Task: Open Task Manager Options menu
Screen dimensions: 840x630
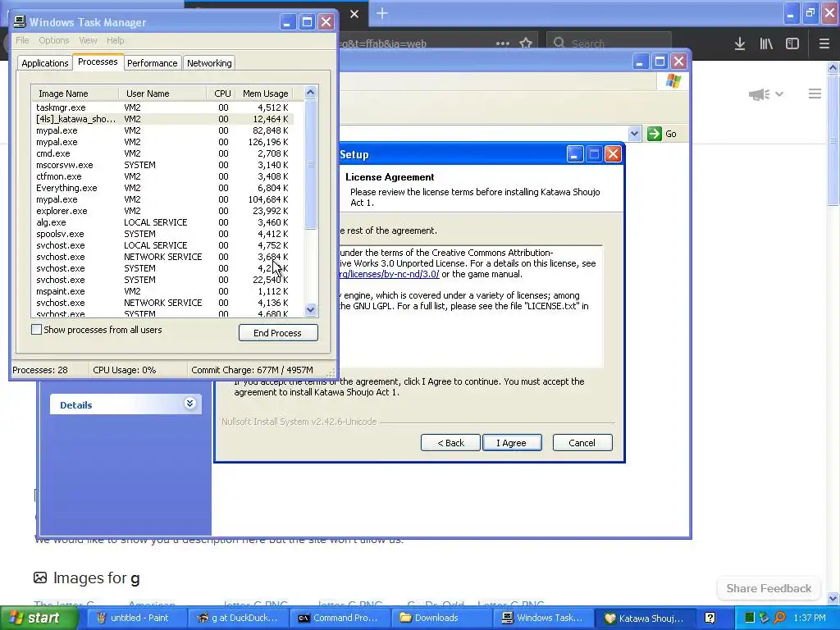Action: point(54,40)
